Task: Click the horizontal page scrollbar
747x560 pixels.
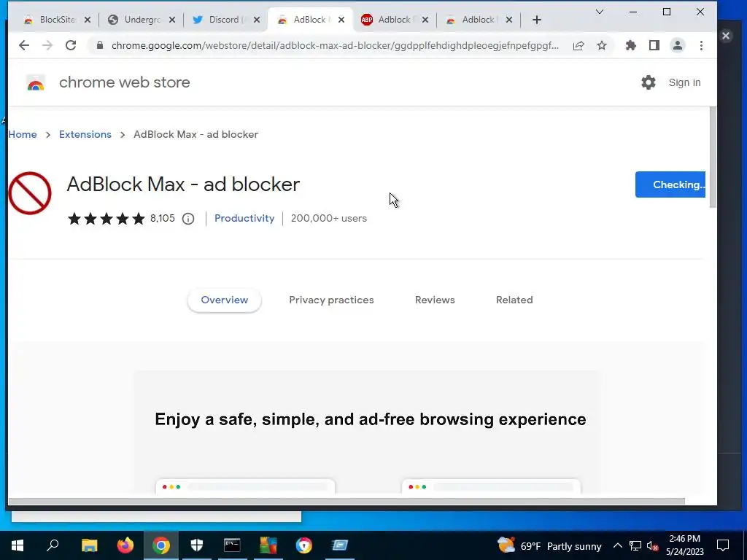Action: tap(347, 502)
